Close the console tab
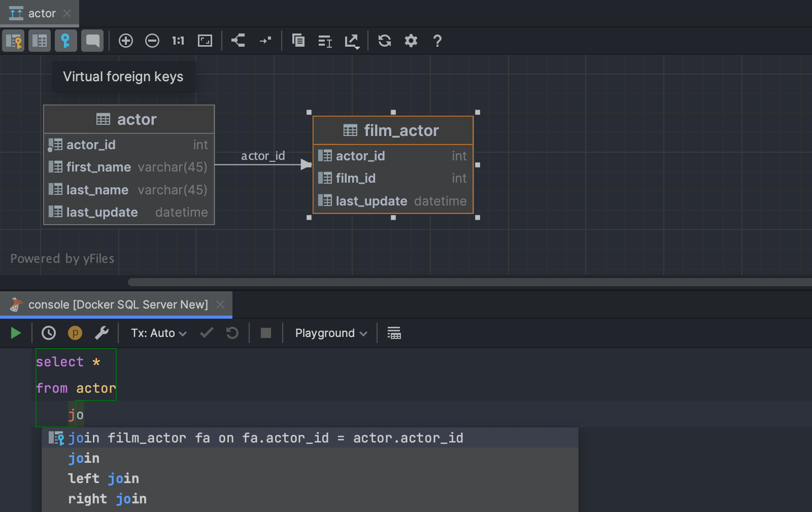The width and height of the screenshot is (812, 512). coord(220,304)
